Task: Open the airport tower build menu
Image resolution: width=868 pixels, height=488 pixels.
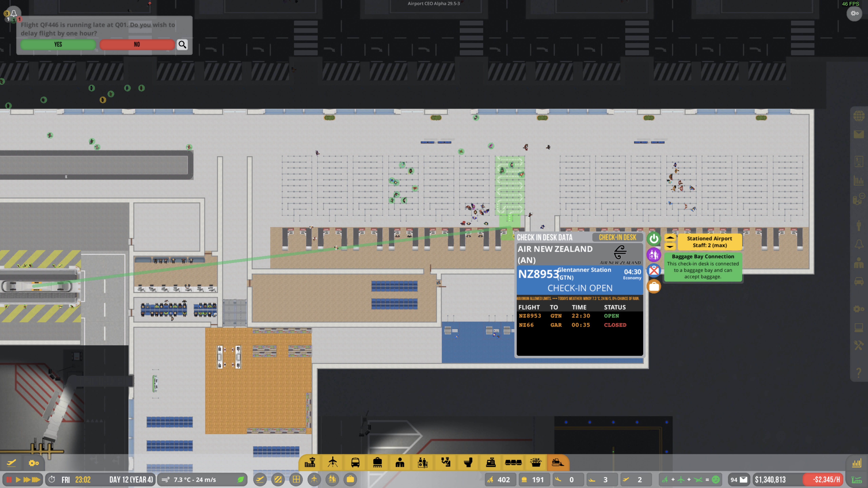Action: click(x=310, y=462)
